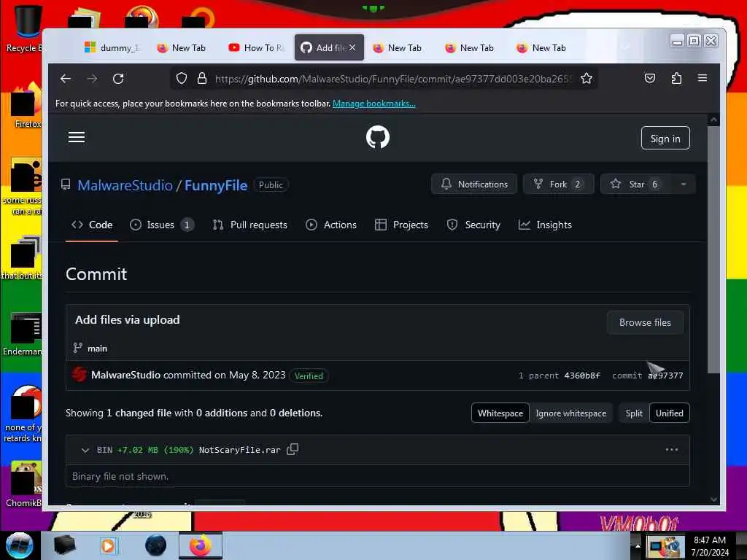Click the MalwareStudio avatar in the commit row
This screenshot has width=747, height=560.
pos(79,374)
